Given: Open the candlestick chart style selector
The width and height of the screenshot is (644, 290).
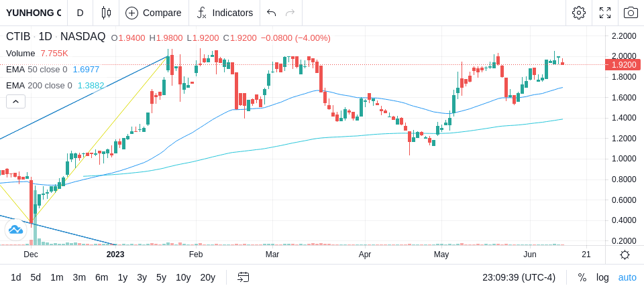Looking at the screenshot, I should click(106, 13).
